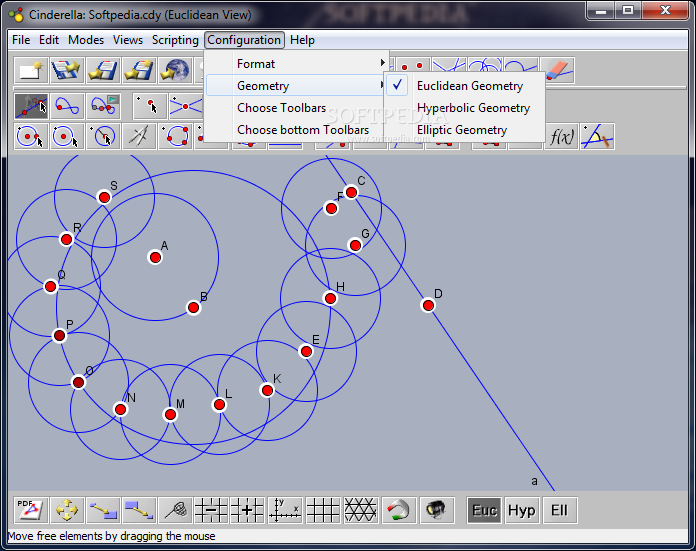696x551 pixels.
Task: Click the increase grid density icon
Action: [248, 510]
